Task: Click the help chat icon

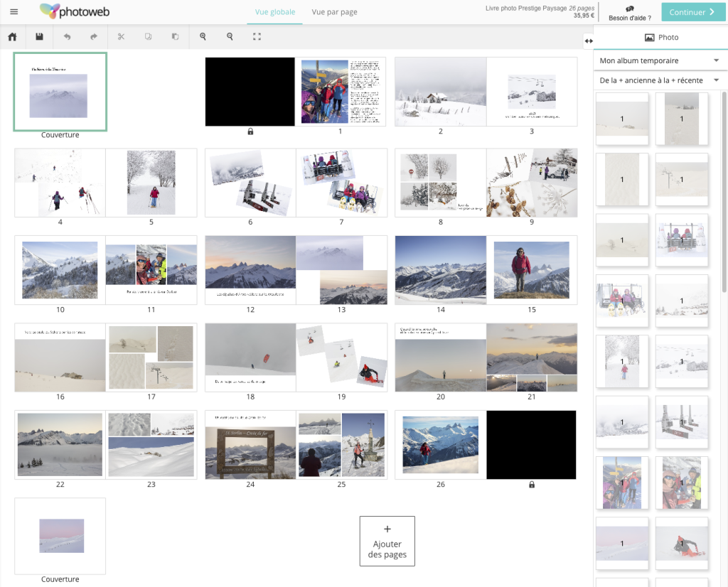Action: 630,9
